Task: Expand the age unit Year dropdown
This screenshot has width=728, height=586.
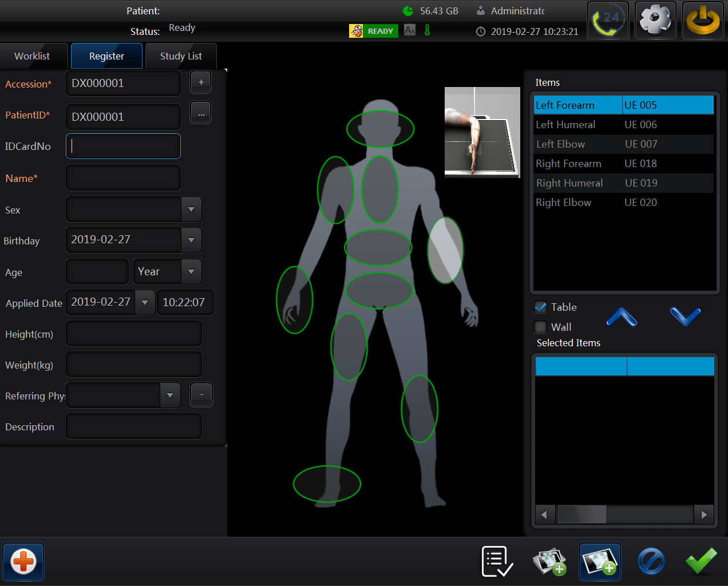Action: point(191,272)
